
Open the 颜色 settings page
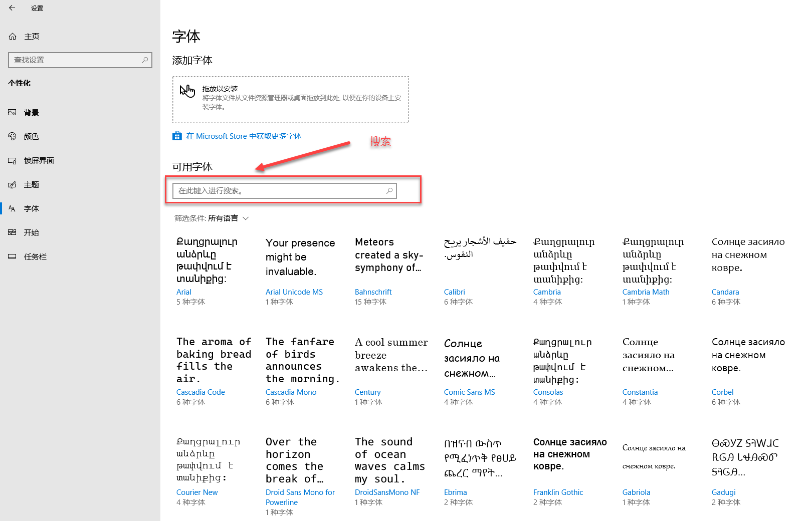pos(80,136)
